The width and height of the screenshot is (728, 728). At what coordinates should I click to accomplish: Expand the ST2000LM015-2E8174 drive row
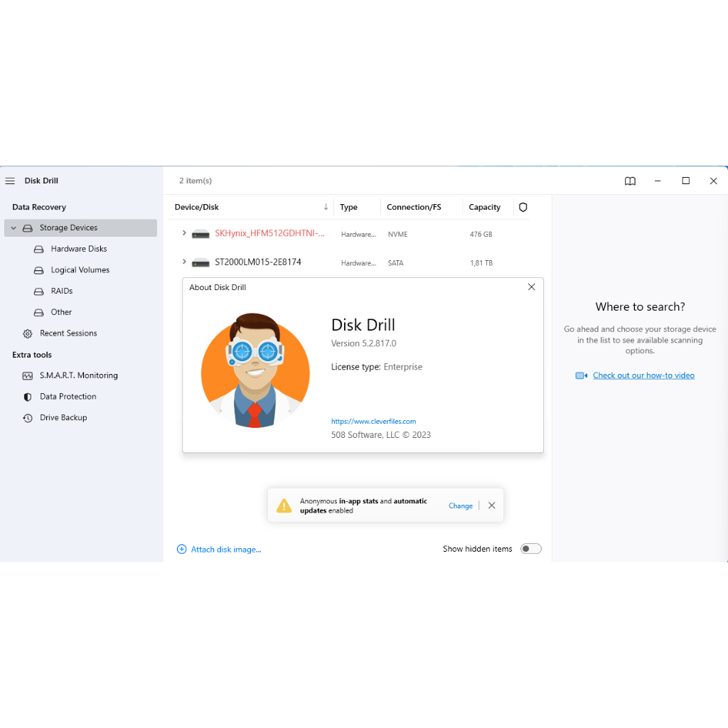[184, 262]
